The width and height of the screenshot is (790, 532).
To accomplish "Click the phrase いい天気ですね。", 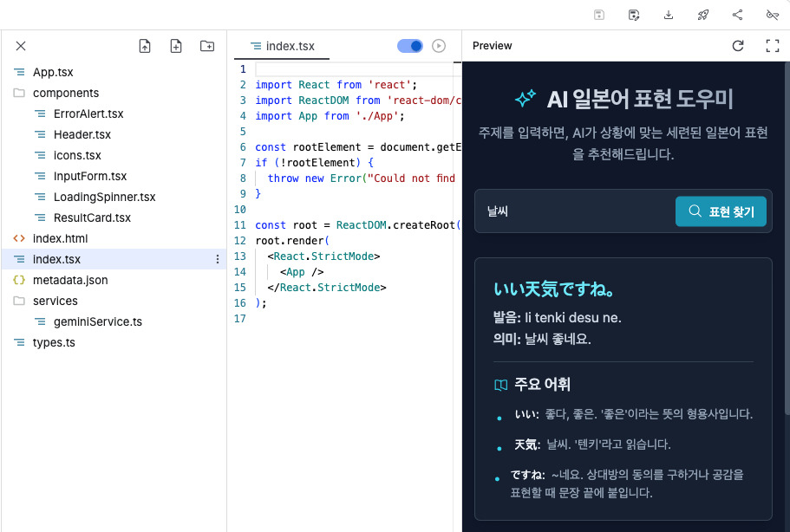I will pyautogui.click(x=554, y=289).
